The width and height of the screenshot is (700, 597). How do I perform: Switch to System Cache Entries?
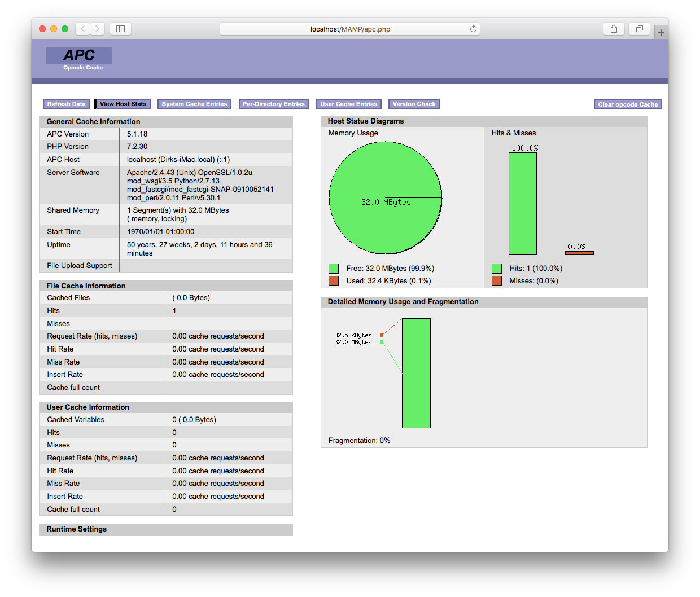point(194,104)
